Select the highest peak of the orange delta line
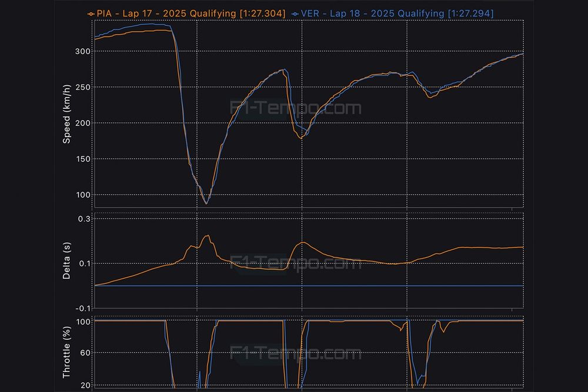The width and height of the screenshot is (588, 392). 207,236
